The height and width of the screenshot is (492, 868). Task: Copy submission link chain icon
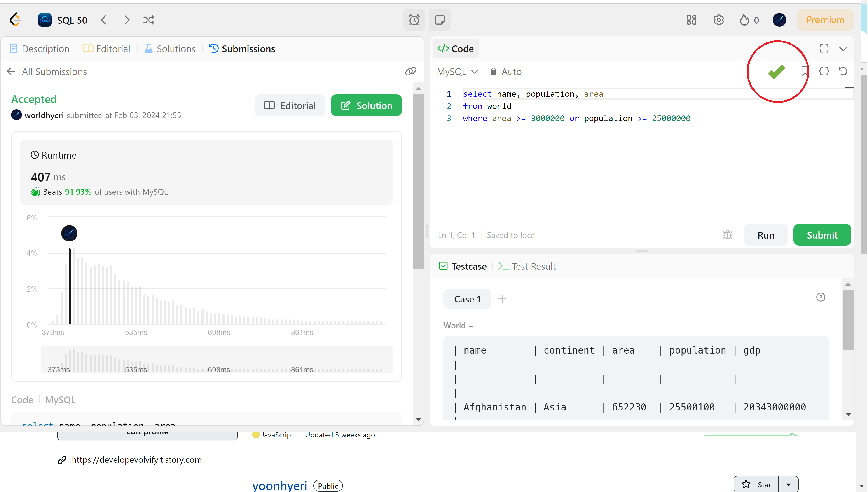tap(411, 71)
